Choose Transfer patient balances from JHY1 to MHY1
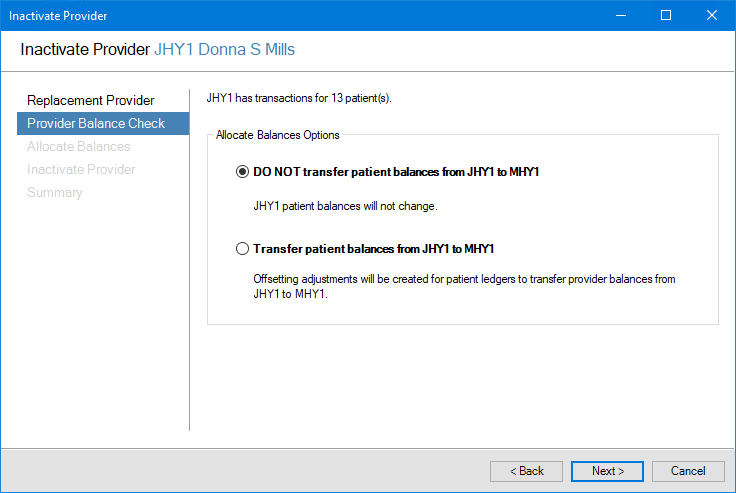 pos(242,249)
